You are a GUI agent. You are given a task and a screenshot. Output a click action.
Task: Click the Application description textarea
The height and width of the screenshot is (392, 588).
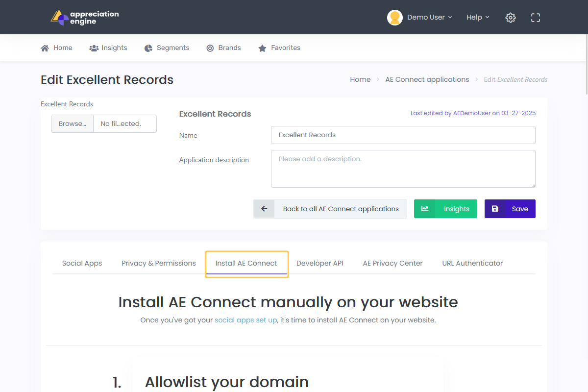coord(403,169)
